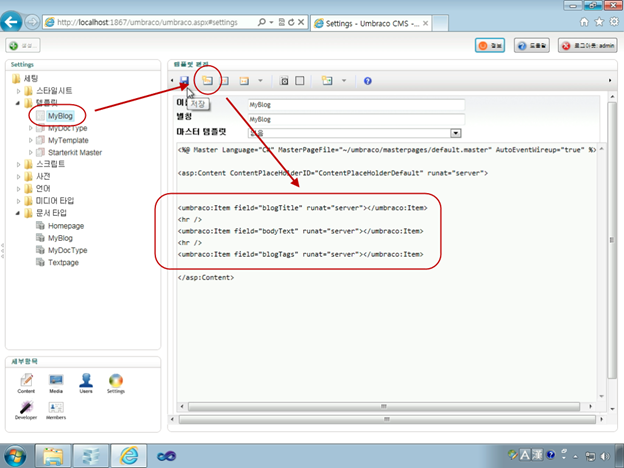This screenshot has height=468, width=624.
Task: Expand the 스크립트 folder node
Action: (18, 164)
